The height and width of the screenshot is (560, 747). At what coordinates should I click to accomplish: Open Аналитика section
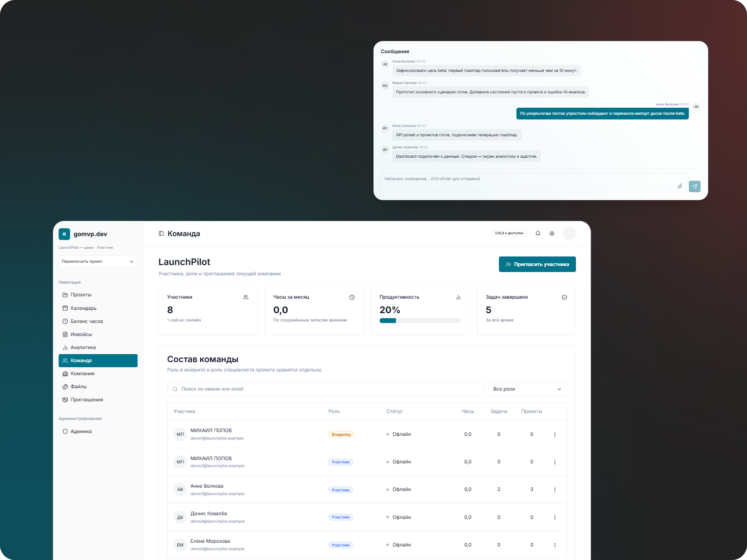(x=98, y=347)
